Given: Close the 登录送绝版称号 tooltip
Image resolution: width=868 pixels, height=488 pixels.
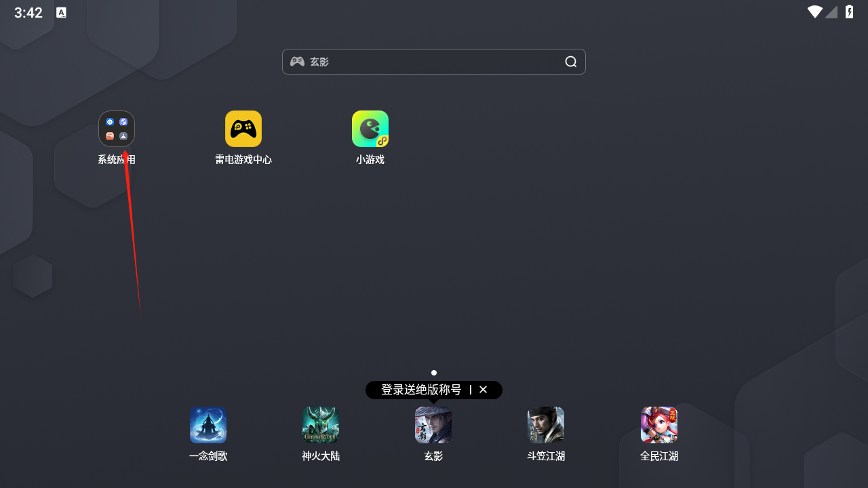Looking at the screenshot, I should pos(484,390).
